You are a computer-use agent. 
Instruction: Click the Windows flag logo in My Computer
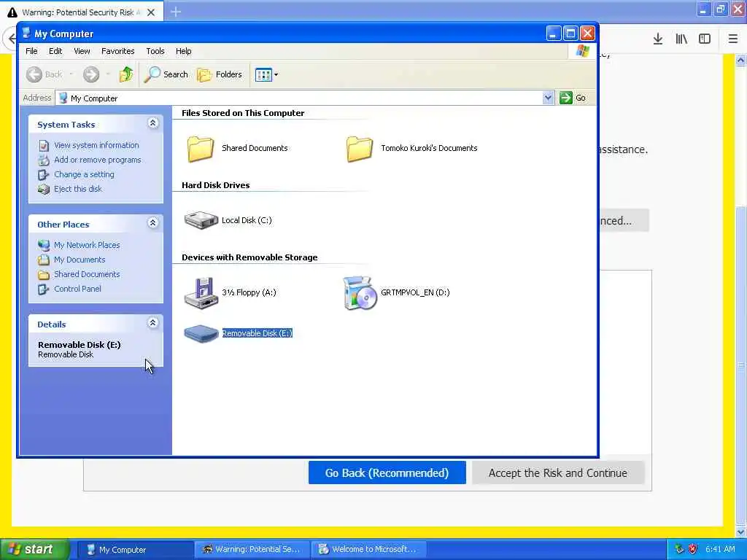tap(582, 51)
